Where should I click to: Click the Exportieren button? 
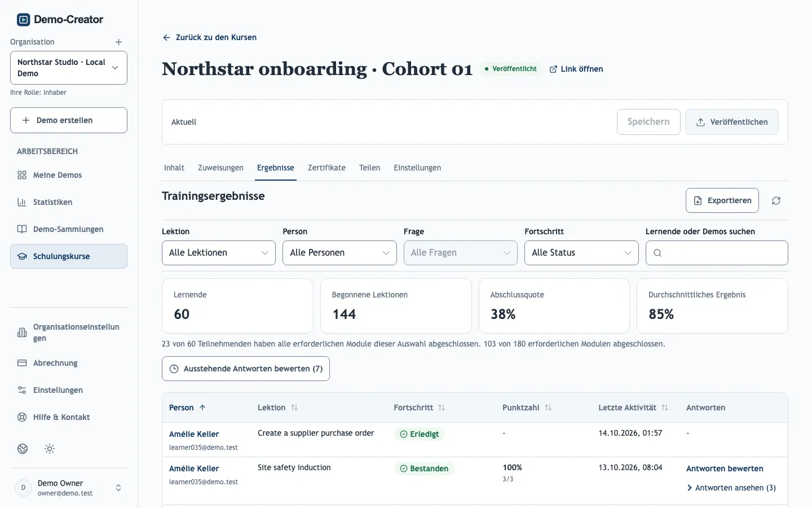(x=722, y=200)
